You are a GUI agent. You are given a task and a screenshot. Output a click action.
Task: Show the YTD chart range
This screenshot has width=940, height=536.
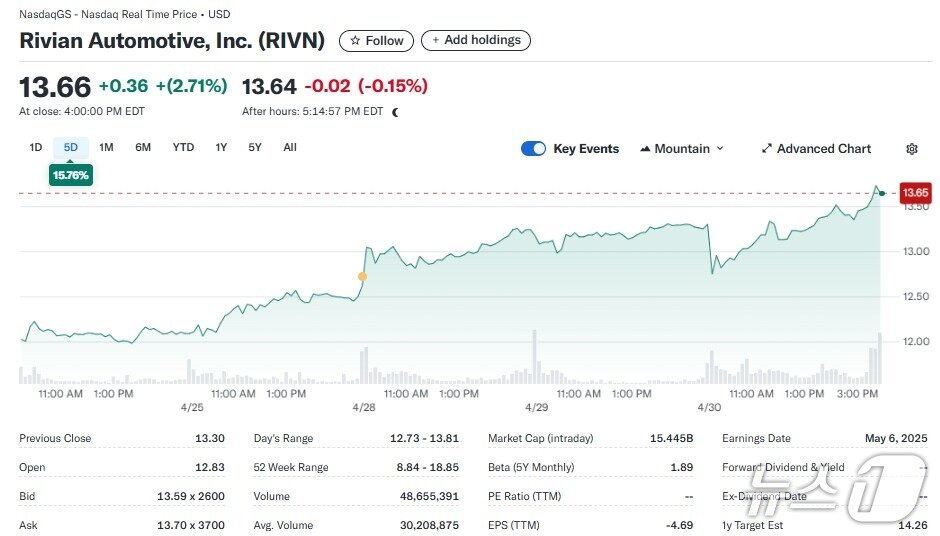pyautogui.click(x=183, y=148)
